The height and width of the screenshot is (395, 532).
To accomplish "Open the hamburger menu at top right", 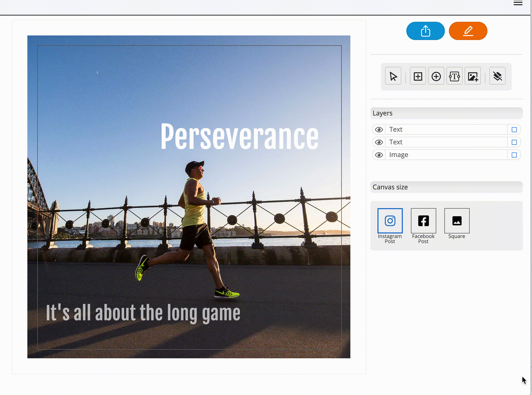I will coord(518,3).
